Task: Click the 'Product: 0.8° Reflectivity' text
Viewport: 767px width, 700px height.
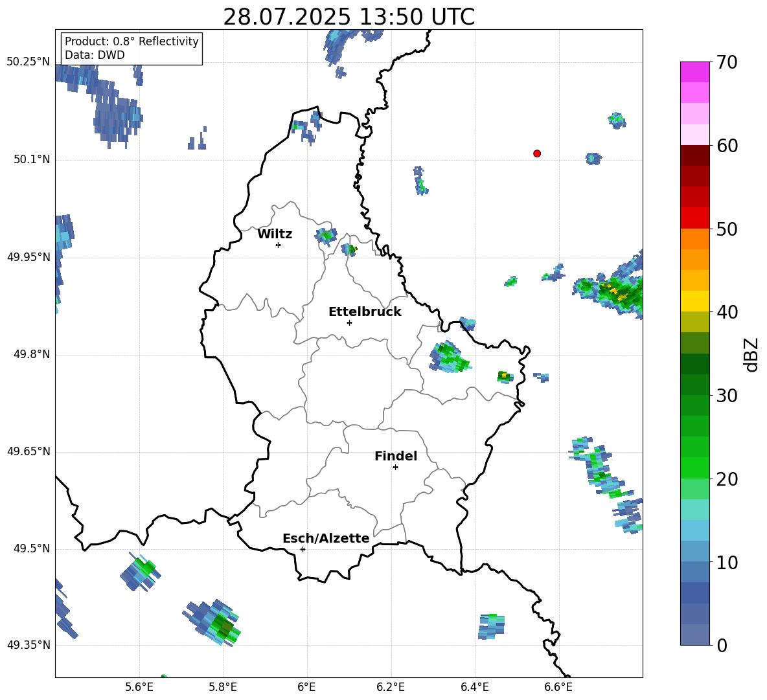Action: click(x=132, y=41)
